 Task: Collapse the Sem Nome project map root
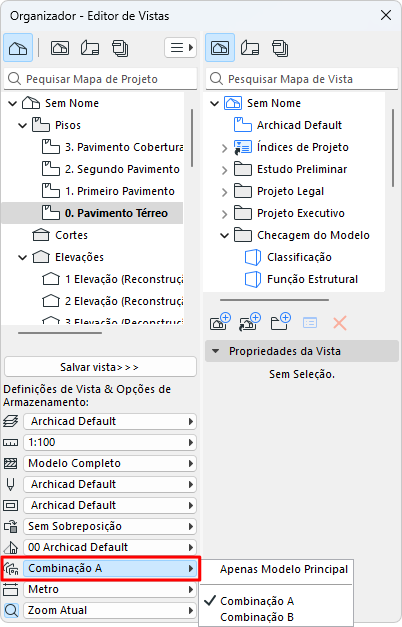[12, 104]
